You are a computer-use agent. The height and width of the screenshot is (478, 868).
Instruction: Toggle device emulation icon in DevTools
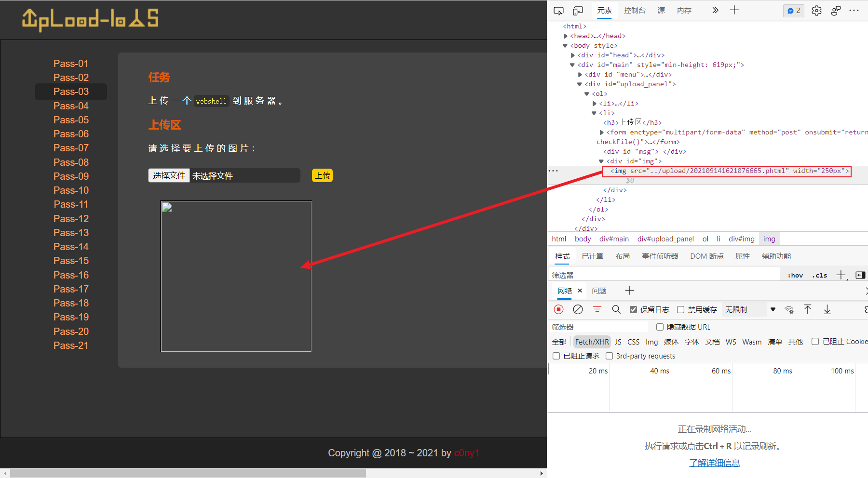coord(578,11)
